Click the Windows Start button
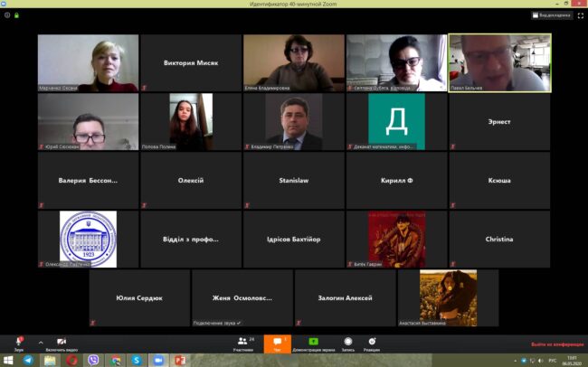Screen dimensions: 588x367 click(7, 360)
